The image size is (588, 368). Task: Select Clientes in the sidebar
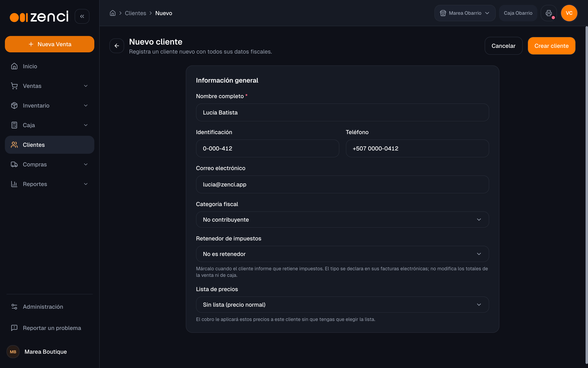tap(50, 145)
